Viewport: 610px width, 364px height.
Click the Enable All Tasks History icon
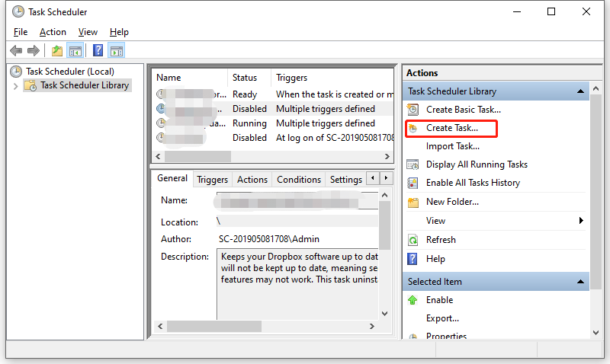click(x=413, y=183)
